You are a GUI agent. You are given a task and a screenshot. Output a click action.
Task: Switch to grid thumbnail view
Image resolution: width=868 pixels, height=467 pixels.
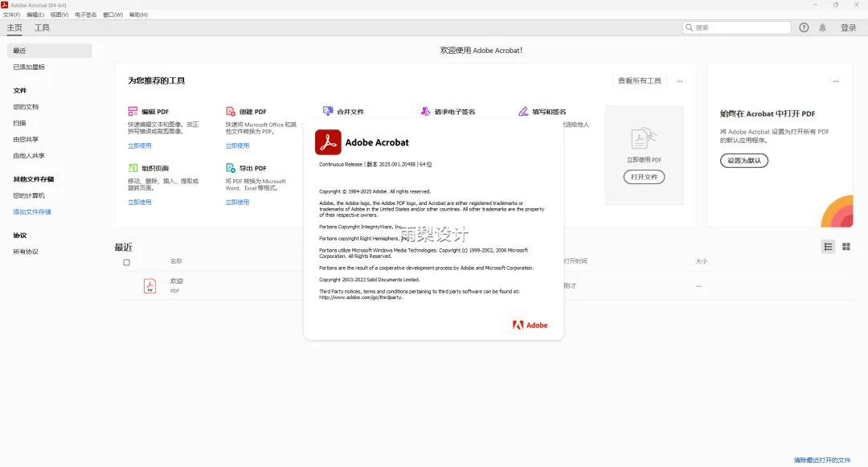846,247
